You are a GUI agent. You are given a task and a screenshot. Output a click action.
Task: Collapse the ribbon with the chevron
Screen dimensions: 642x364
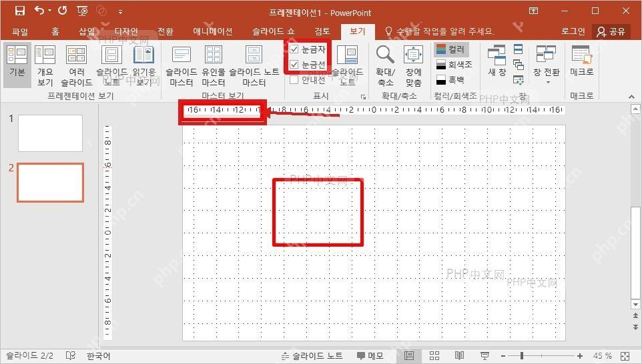[x=631, y=97]
